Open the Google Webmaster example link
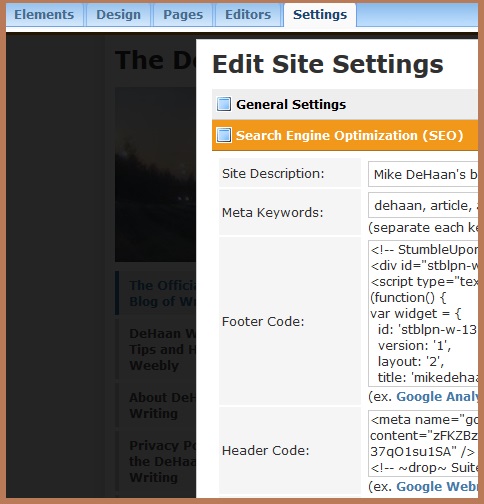Screen dimensions: 484x504 pyautogui.click(x=437, y=487)
